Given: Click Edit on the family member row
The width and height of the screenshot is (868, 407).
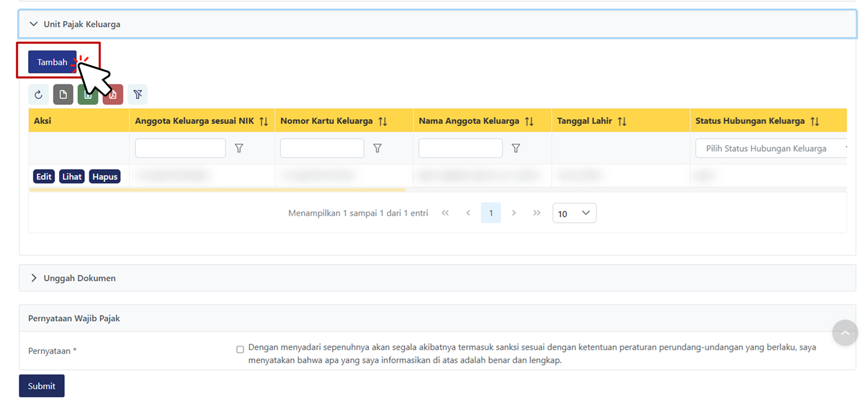Looking at the screenshot, I should point(44,177).
